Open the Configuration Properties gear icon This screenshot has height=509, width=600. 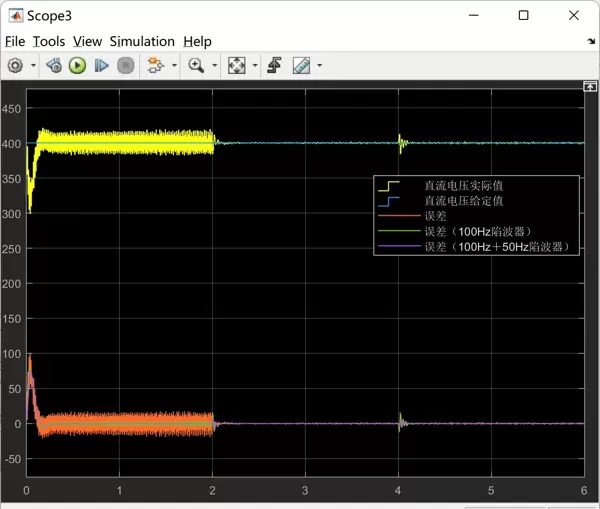click(x=15, y=66)
